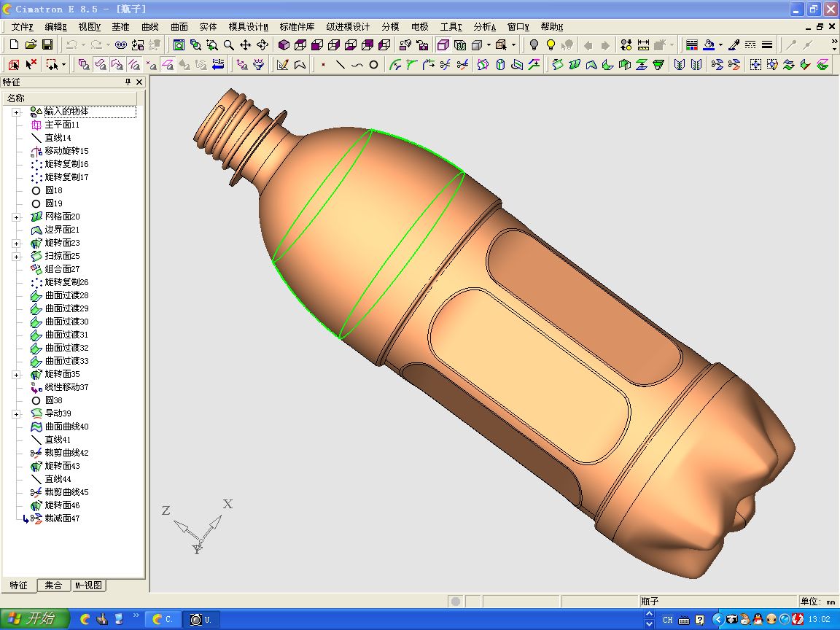The image size is (840, 630).
Task: Close the 特征 panel
Action: click(x=139, y=82)
